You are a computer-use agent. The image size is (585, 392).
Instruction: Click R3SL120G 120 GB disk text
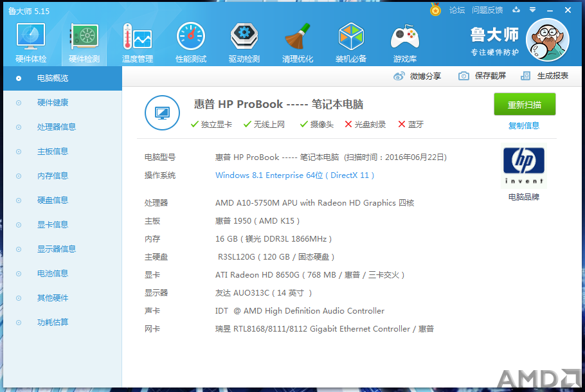click(x=276, y=257)
